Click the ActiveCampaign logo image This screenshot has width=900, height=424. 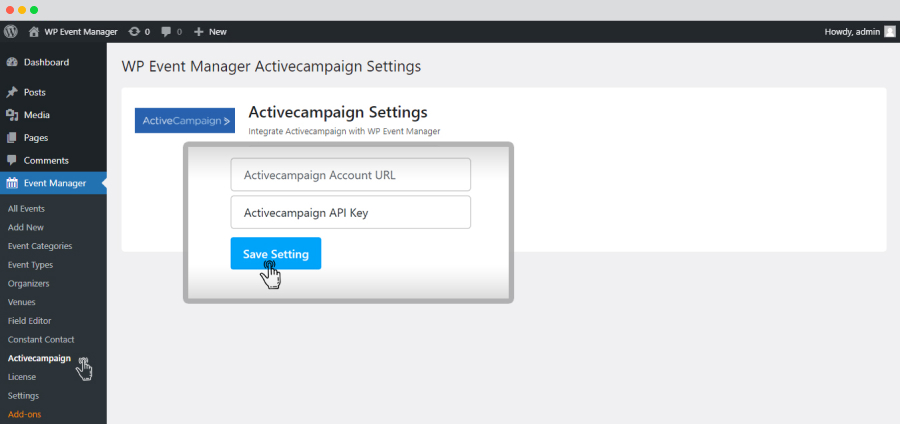(185, 120)
